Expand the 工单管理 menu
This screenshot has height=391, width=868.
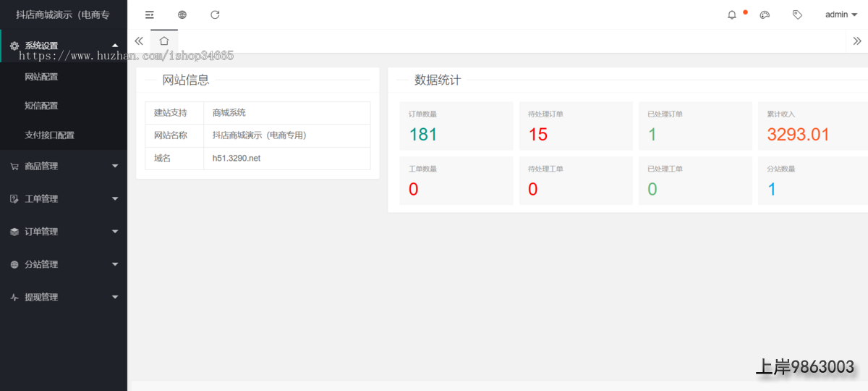tap(64, 198)
